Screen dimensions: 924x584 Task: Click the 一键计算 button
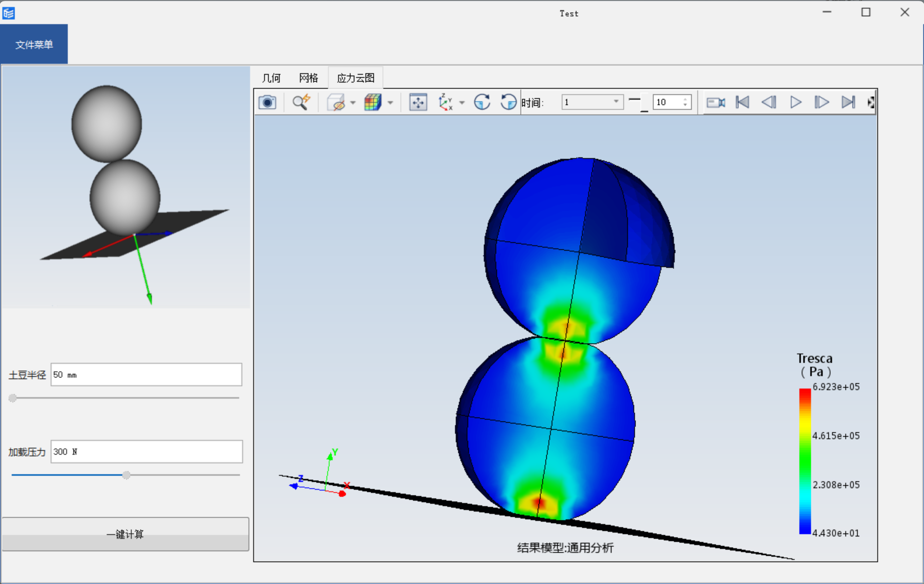tap(126, 534)
